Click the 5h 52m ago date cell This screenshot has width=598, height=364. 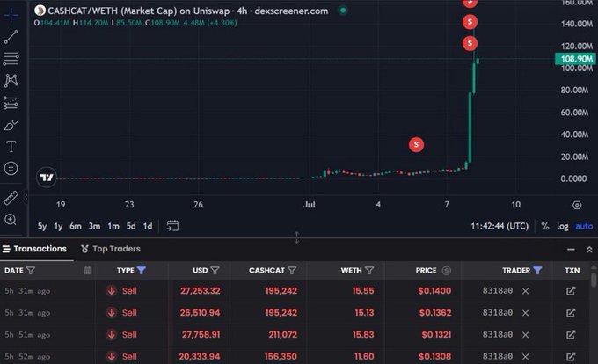(x=27, y=357)
